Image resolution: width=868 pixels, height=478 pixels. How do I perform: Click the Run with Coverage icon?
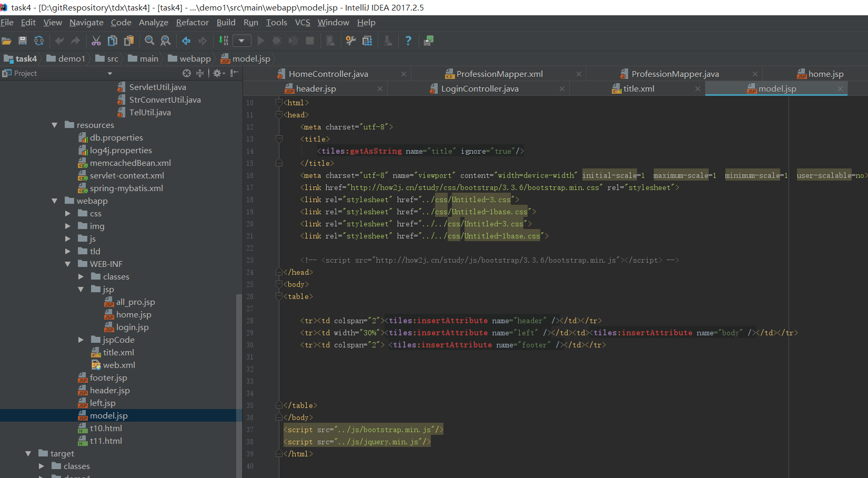point(294,41)
